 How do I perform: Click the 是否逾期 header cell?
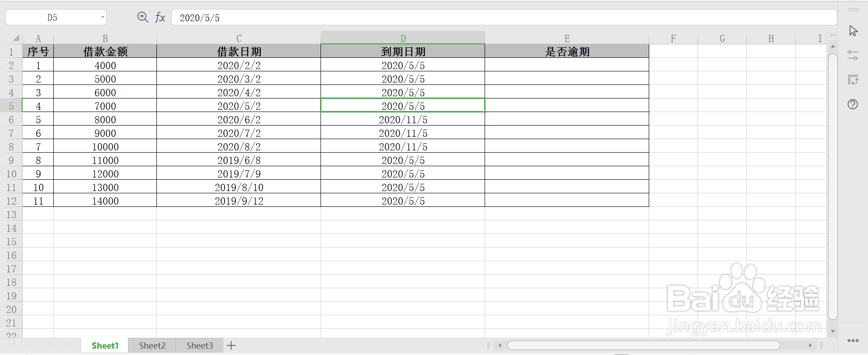[567, 51]
